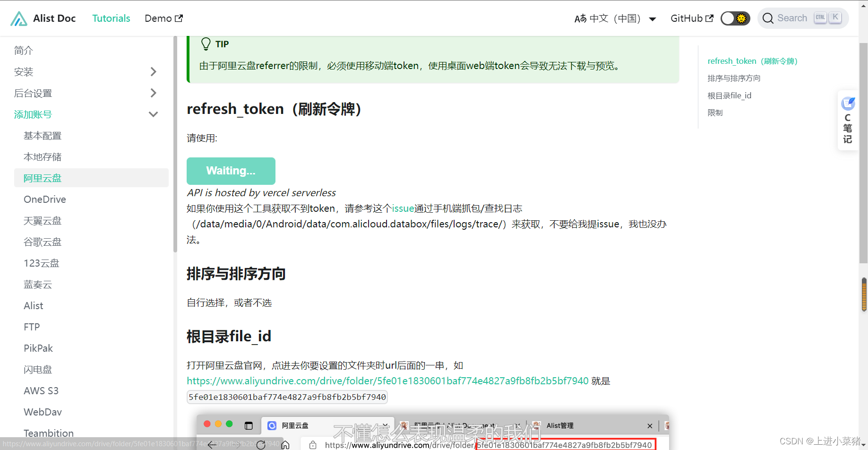Click the GitHub external-link arrow icon
Viewport: 868px width, 450px height.
709,18
